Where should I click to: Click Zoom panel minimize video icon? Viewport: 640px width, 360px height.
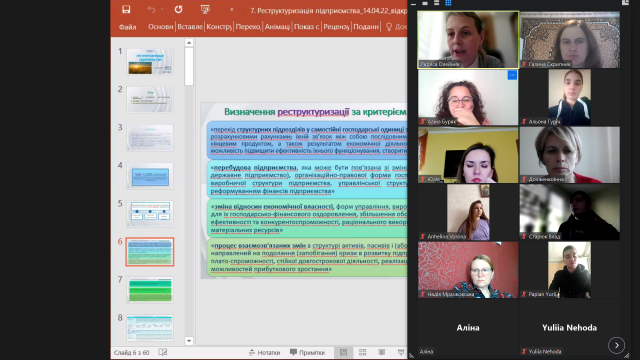pyautogui.click(x=413, y=3)
